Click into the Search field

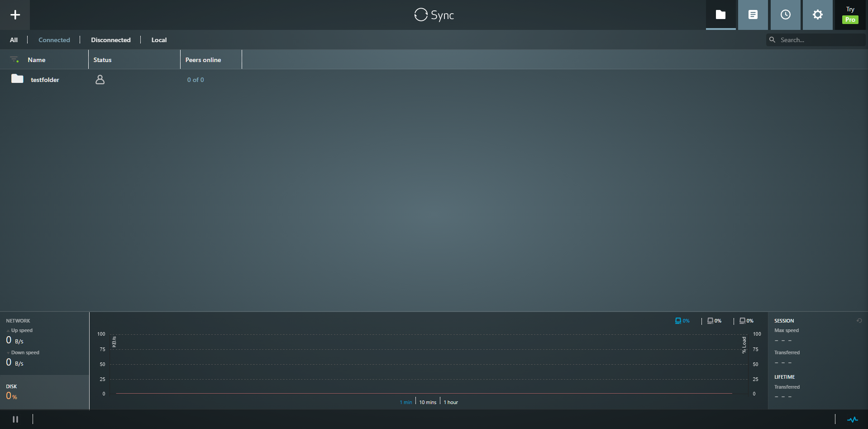pos(819,40)
